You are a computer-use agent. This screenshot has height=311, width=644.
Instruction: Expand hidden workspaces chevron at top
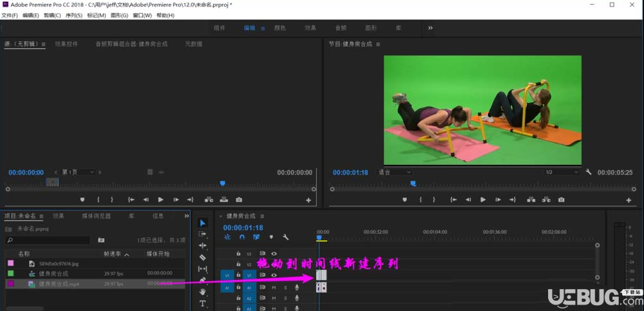pos(430,28)
